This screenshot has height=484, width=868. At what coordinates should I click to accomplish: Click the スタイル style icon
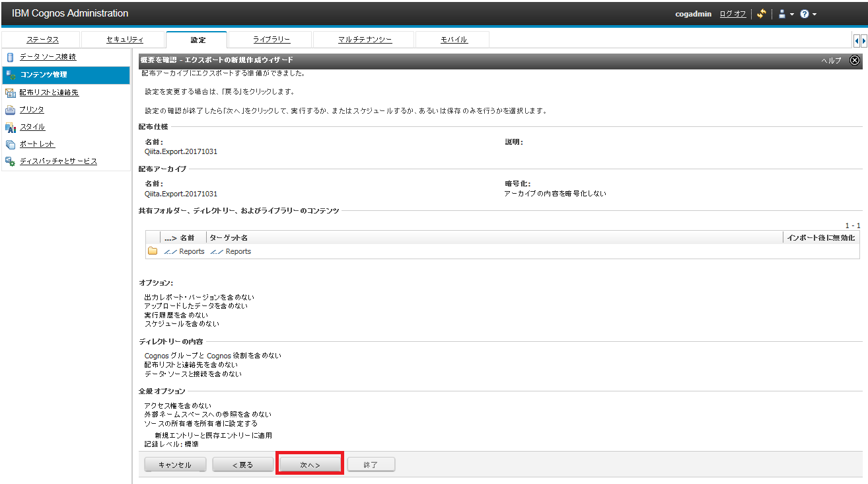tap(10, 127)
